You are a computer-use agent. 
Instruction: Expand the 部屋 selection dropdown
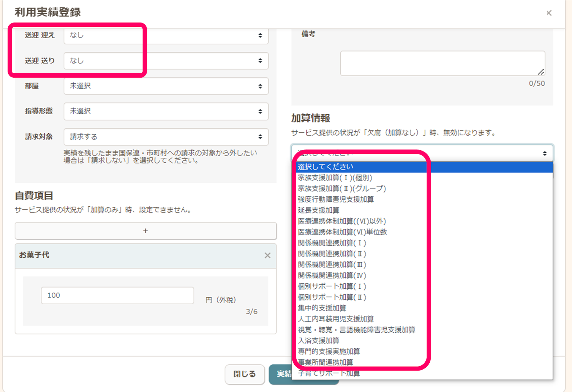(x=166, y=86)
